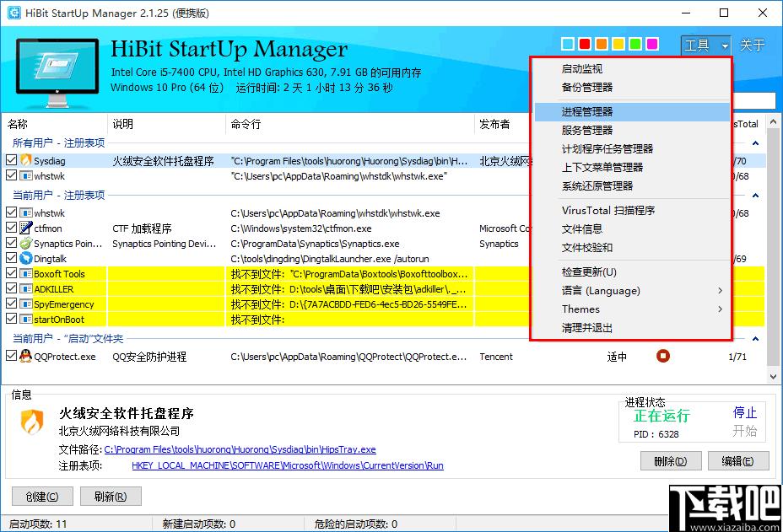Click the Boxoft Tools row icon
The image size is (783, 532).
point(26,273)
